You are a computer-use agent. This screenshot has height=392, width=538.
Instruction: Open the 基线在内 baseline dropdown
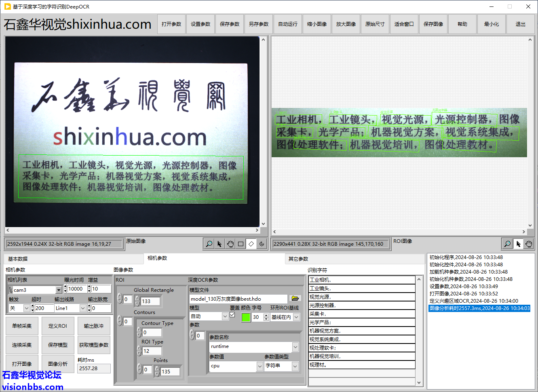click(x=296, y=317)
